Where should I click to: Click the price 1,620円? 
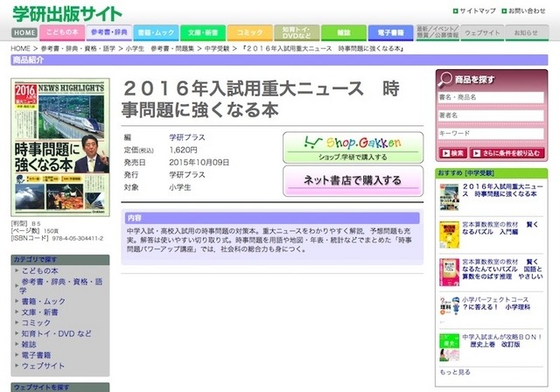183,150
